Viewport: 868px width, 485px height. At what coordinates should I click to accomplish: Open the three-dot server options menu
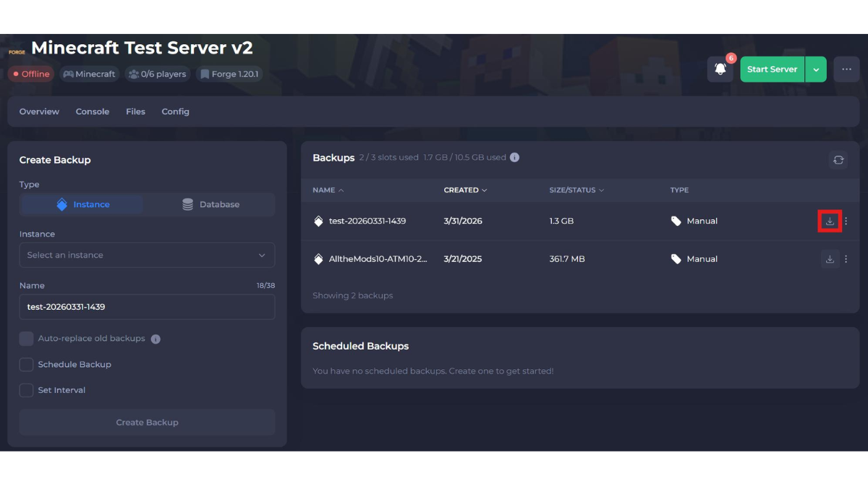(846, 69)
